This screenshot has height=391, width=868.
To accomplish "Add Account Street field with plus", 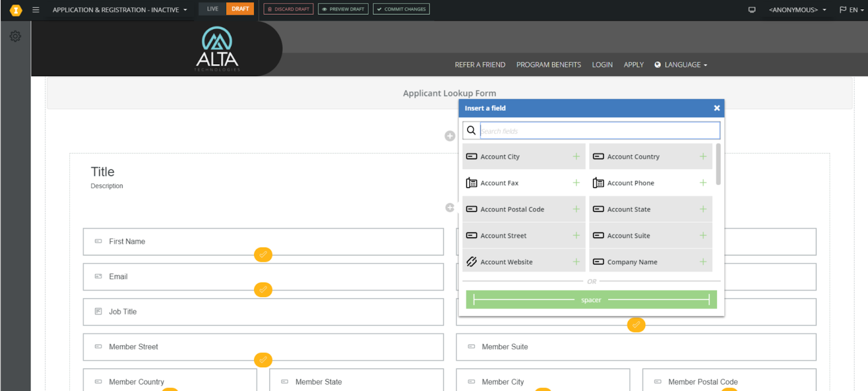I will coord(576,236).
